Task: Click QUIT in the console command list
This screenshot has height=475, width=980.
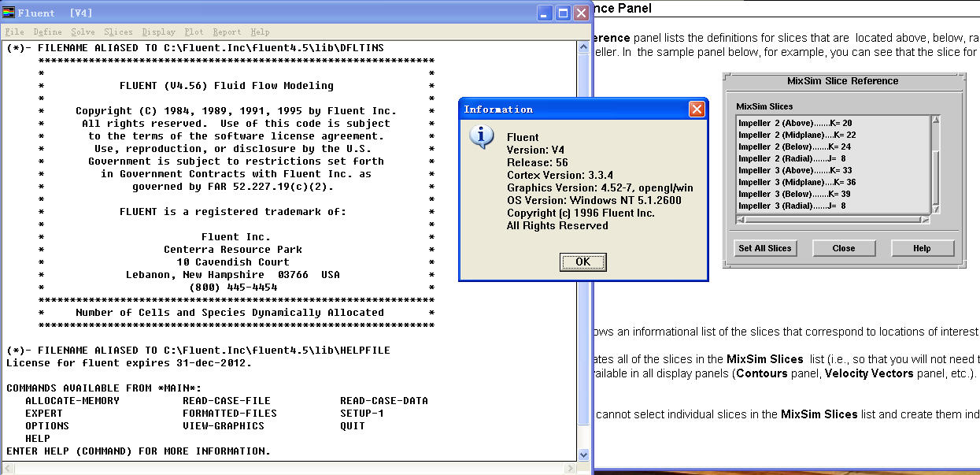Action: point(353,426)
